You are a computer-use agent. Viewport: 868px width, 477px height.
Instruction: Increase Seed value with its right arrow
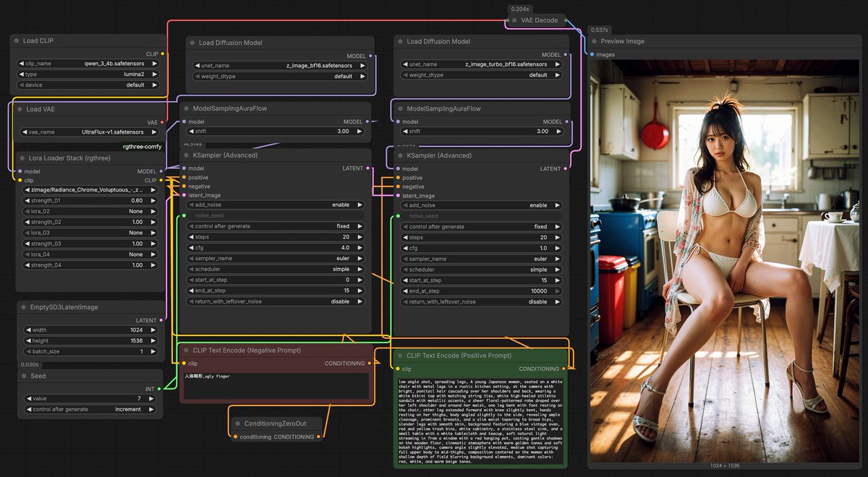point(152,399)
